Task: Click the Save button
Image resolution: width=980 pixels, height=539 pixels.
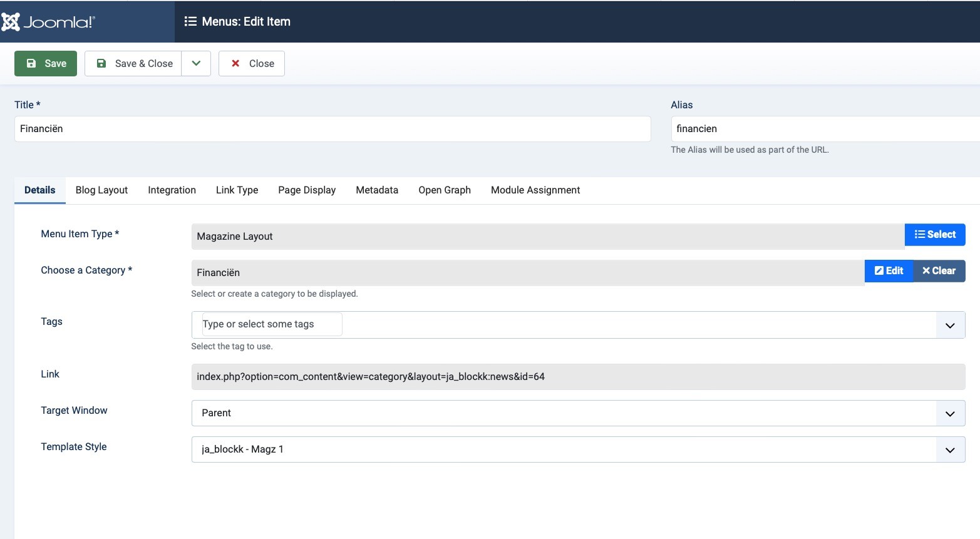Action: (46, 63)
